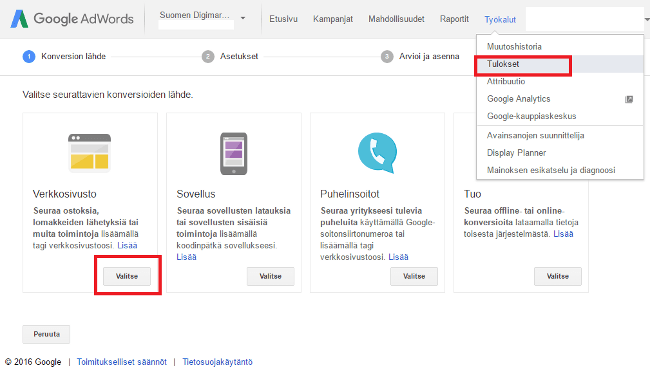The image size is (650, 379).
Task: Click Valitse under Puhelinsoitot
Action: pos(414,276)
